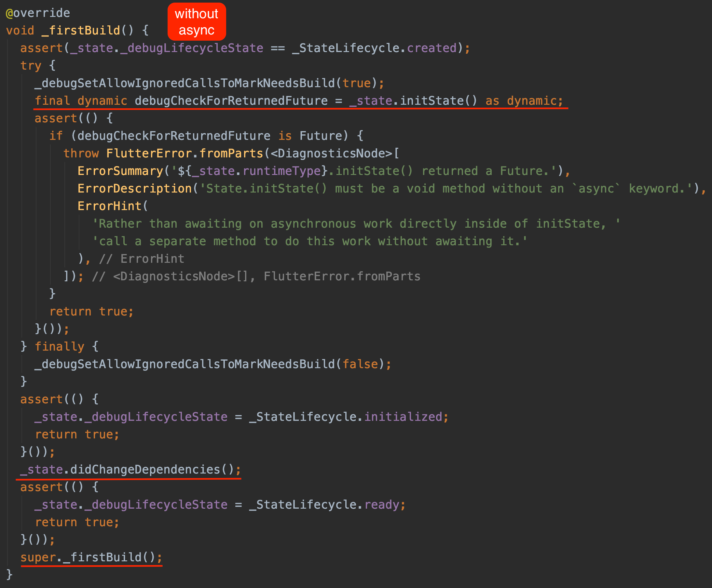Click the _StateLifecycle.created assertion
This screenshot has height=588, width=712.
(x=244, y=48)
